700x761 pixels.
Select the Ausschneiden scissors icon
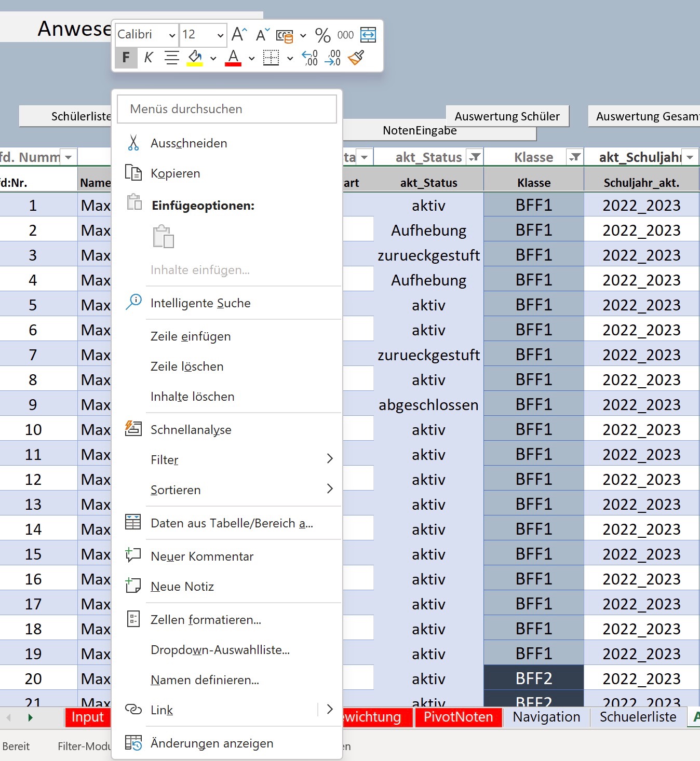[133, 143]
